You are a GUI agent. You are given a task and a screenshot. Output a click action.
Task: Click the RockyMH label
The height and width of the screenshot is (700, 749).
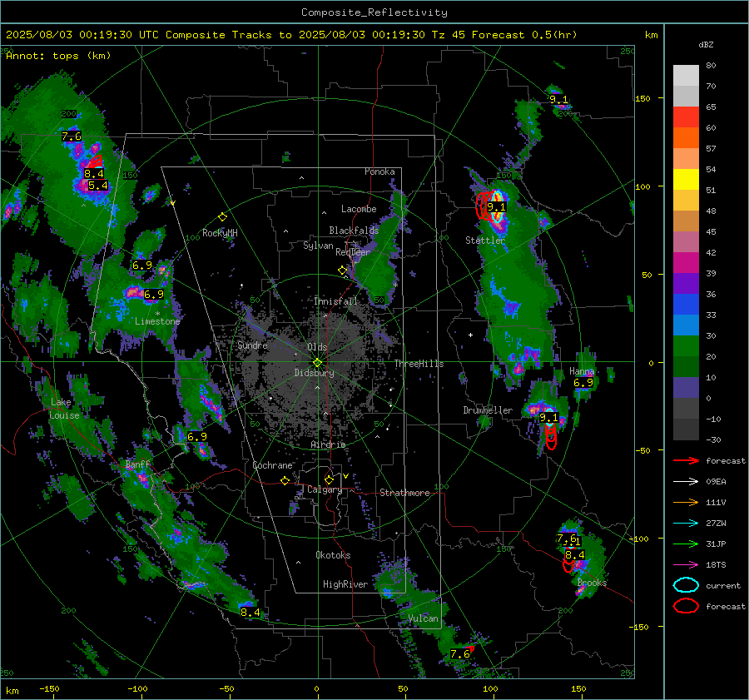point(220,233)
